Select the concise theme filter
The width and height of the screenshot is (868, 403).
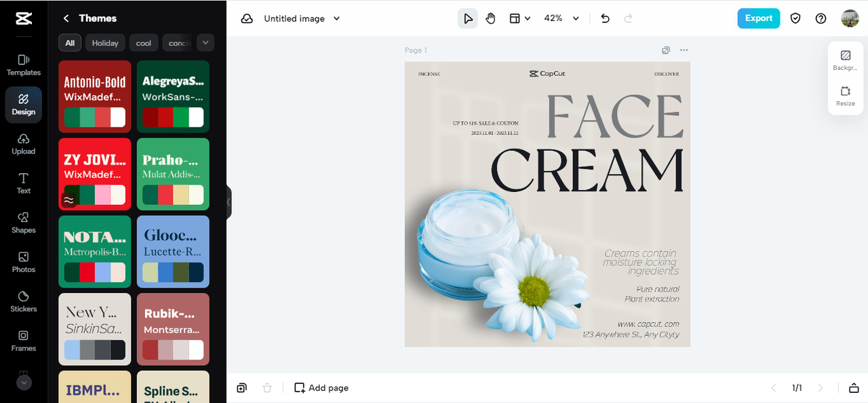point(179,43)
